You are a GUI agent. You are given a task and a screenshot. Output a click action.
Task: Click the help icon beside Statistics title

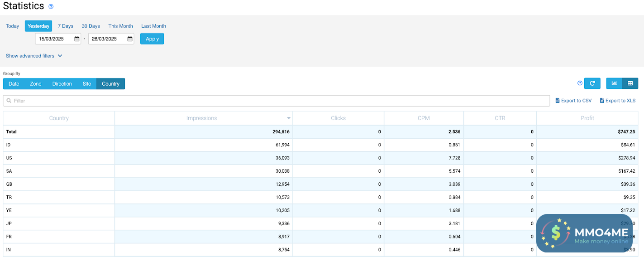click(51, 7)
